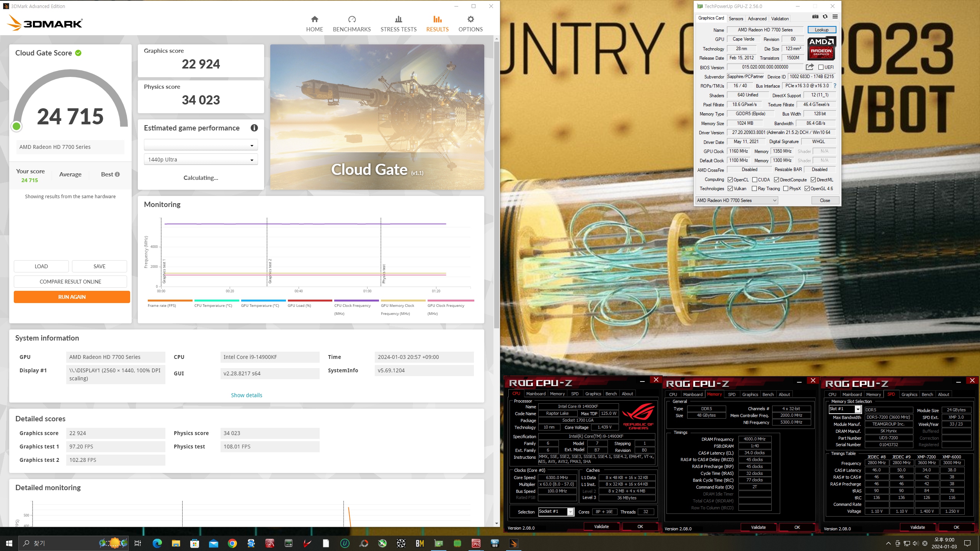
Task: Click 3DMark vertical scrollbar thumb
Action: pyautogui.click(x=497, y=185)
